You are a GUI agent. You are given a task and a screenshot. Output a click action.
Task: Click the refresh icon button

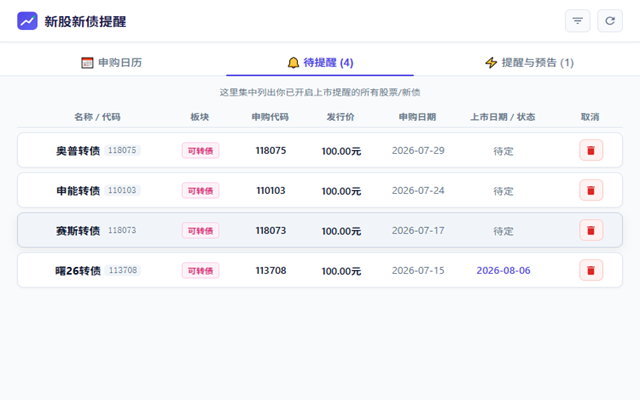click(x=610, y=21)
